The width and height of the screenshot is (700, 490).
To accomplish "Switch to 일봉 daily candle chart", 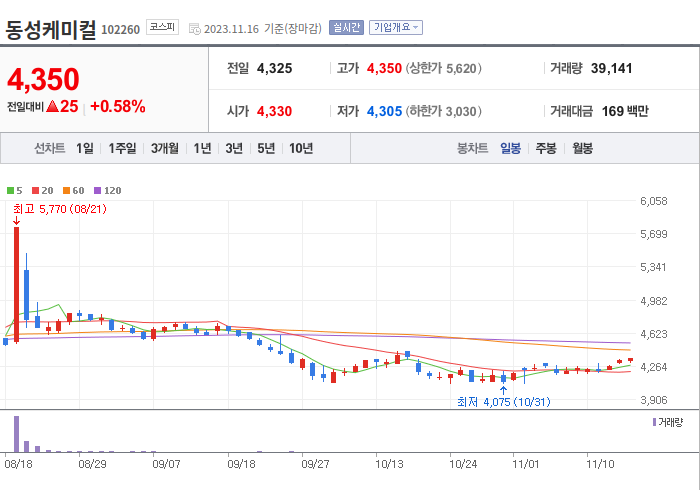I will (510, 148).
